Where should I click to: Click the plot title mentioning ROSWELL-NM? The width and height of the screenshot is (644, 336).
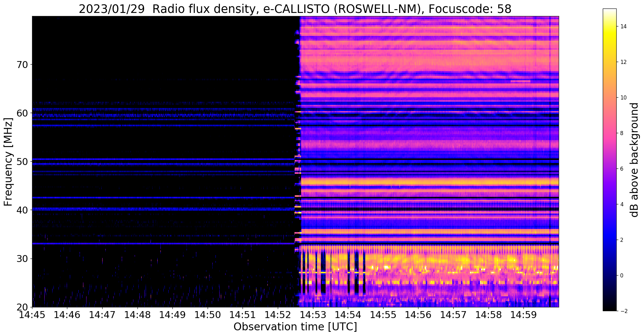click(x=295, y=9)
